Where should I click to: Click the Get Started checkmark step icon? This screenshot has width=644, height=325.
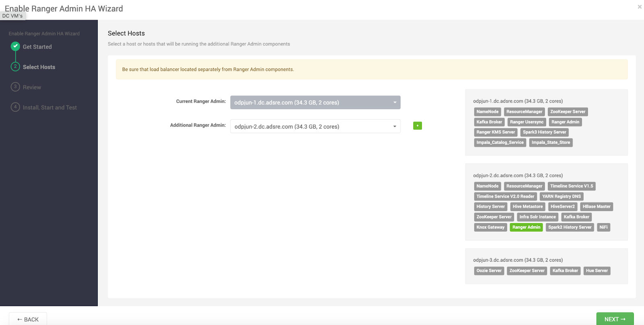(15, 46)
